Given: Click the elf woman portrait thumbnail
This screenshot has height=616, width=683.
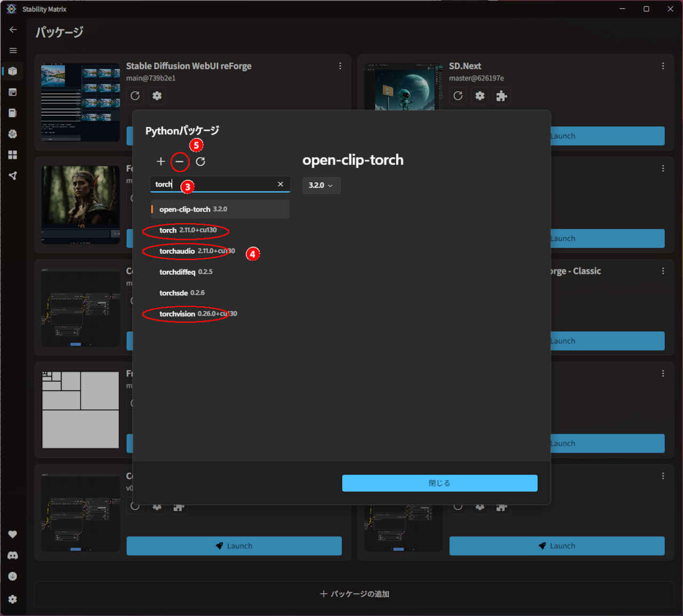Looking at the screenshot, I should pyautogui.click(x=81, y=205).
